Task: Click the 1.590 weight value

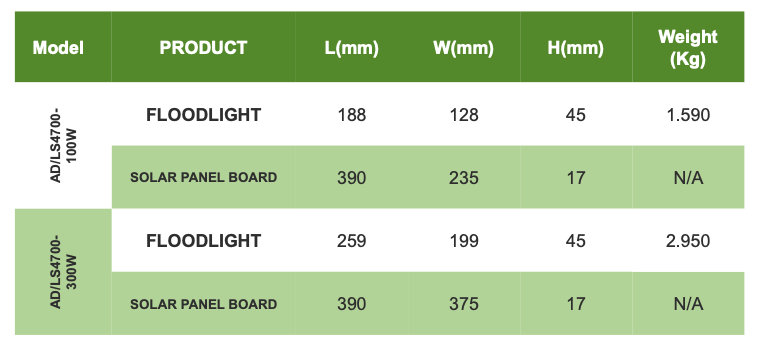Action: [x=688, y=115]
